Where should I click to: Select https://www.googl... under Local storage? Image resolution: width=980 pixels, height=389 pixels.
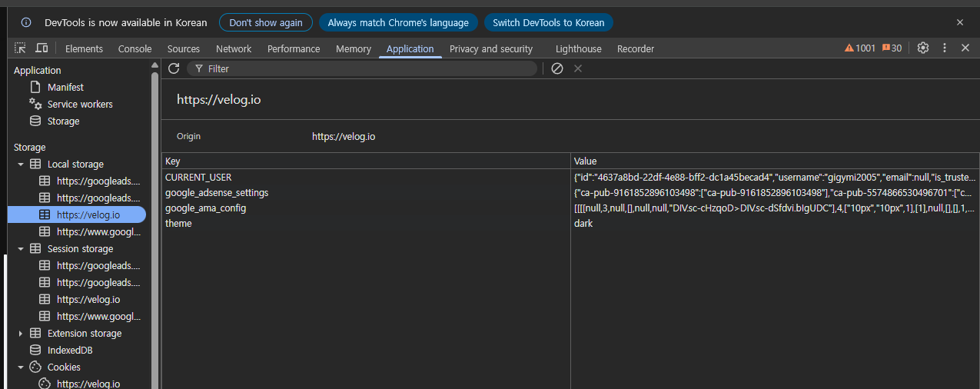coord(91,231)
